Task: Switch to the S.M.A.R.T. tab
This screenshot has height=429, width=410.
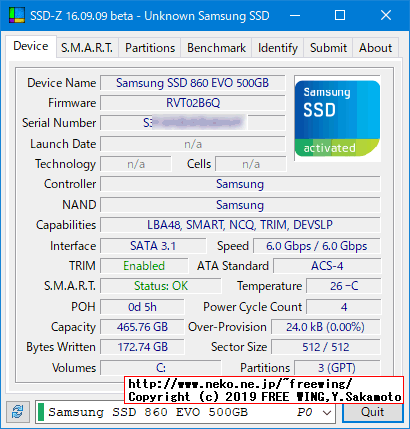Action: (87, 48)
